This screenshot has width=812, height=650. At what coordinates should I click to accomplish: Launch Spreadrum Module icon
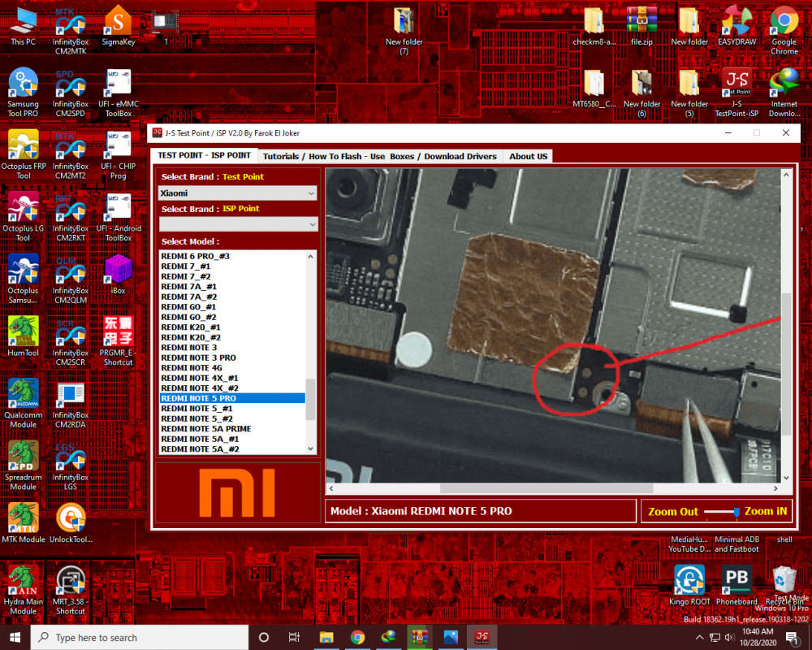click(23, 466)
